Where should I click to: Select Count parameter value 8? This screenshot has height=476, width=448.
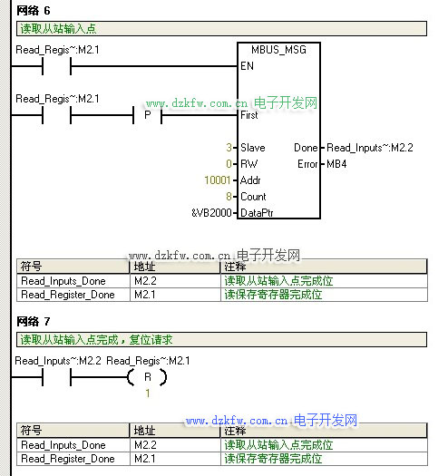tap(229, 197)
